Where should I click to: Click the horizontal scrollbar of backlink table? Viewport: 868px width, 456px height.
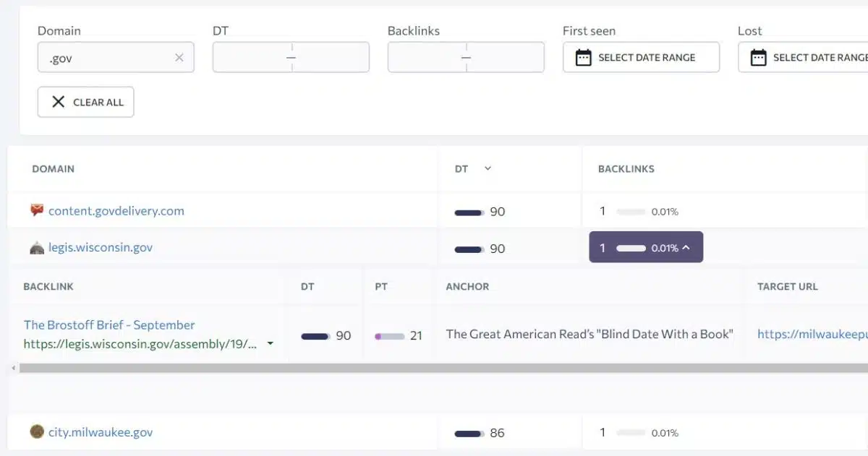point(434,369)
